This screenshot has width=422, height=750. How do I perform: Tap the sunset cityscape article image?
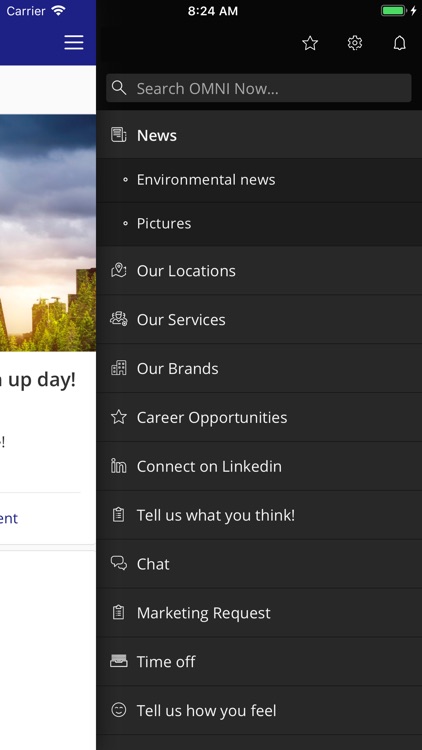point(48,233)
